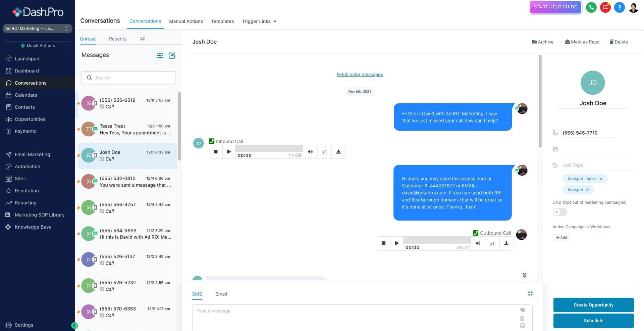Click the compose new message icon
The image size is (644, 331).
click(172, 55)
